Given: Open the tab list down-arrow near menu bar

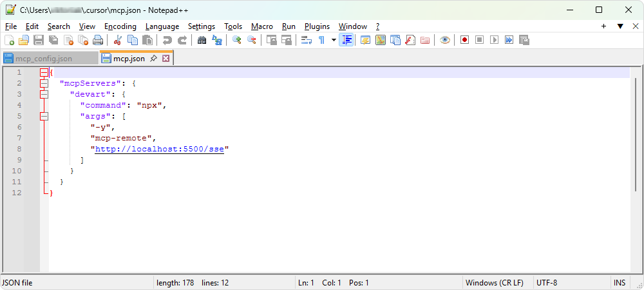Looking at the screenshot, I should click(620, 26).
